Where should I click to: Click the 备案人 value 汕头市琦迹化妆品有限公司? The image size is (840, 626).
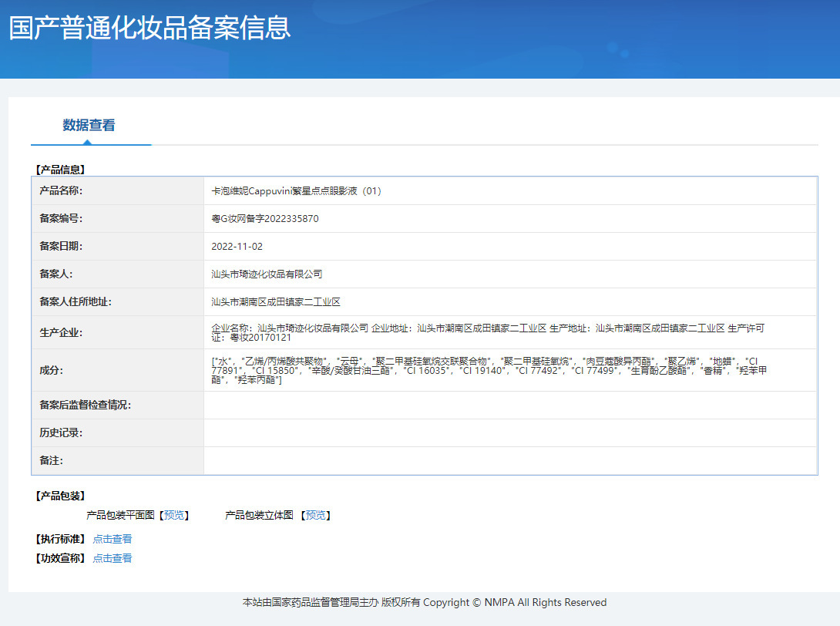(x=267, y=274)
